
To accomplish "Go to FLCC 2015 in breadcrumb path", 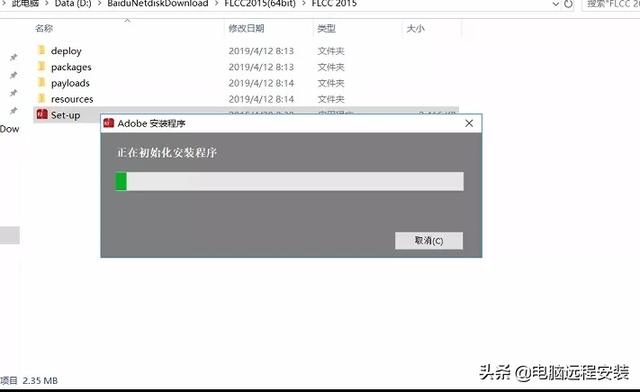I will point(334,4).
